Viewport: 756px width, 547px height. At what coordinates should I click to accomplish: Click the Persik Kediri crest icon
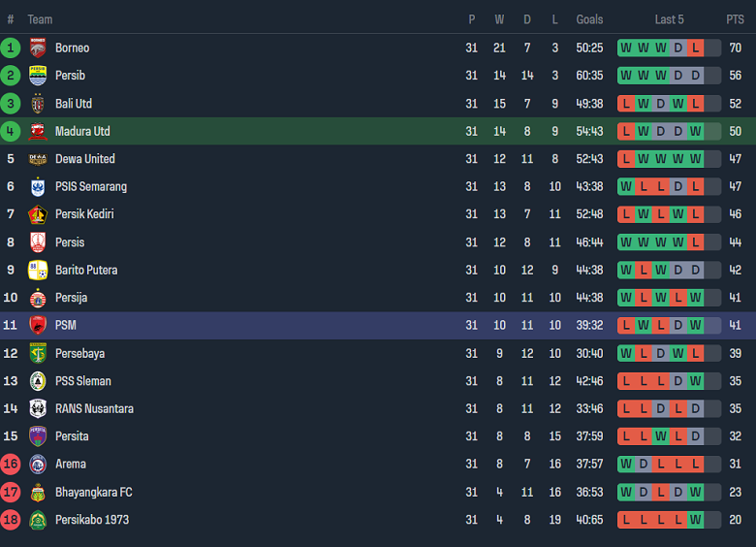click(38, 214)
